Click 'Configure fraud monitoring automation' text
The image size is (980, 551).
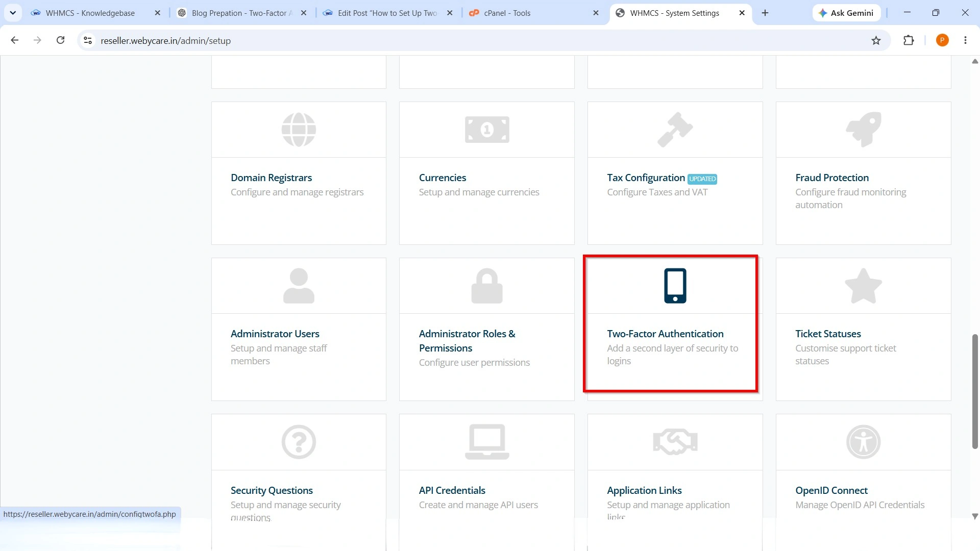850,198
